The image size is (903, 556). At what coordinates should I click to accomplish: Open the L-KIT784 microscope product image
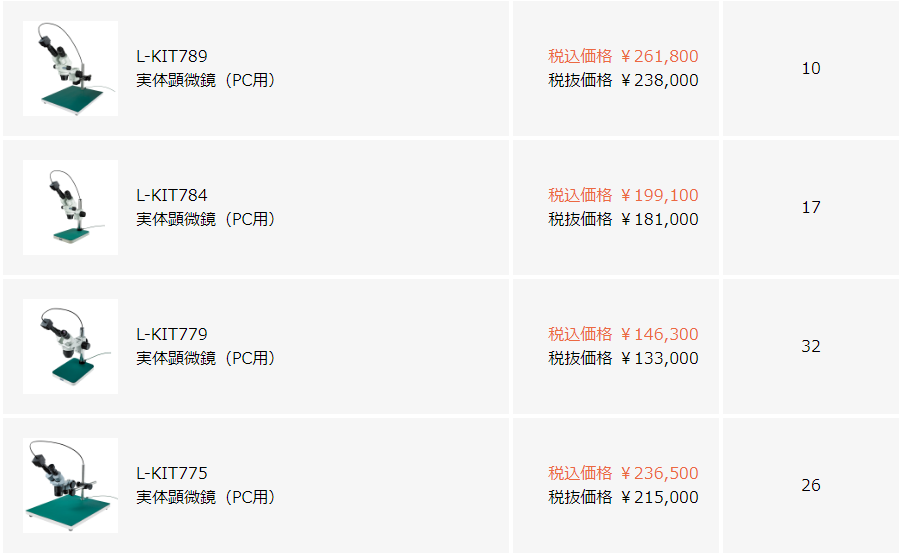click(70, 207)
